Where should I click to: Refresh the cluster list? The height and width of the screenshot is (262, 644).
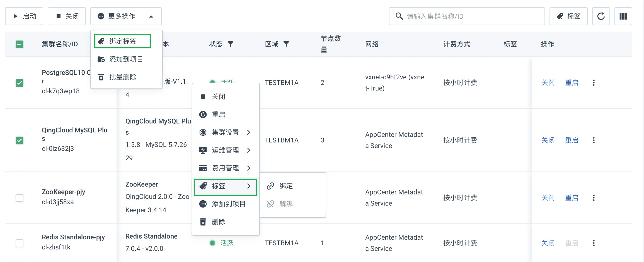point(601,16)
